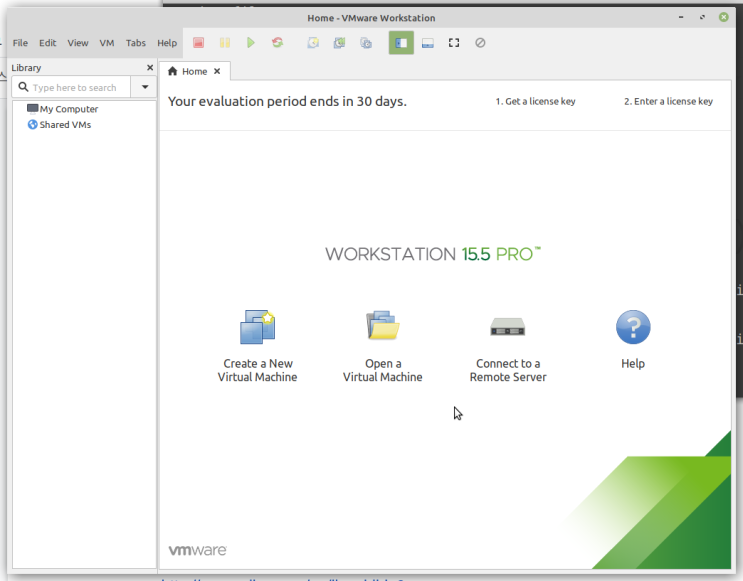
Task: Click the library search field
Action: coord(71,87)
